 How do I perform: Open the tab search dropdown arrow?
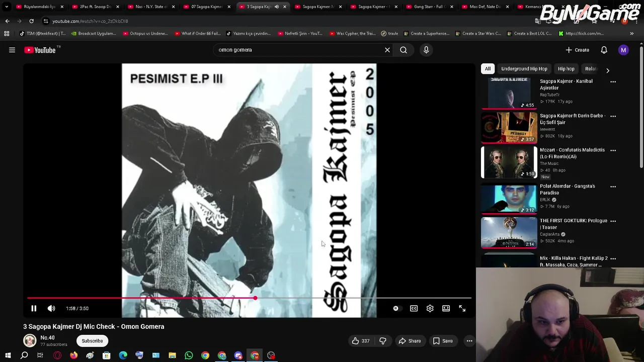click(7, 7)
